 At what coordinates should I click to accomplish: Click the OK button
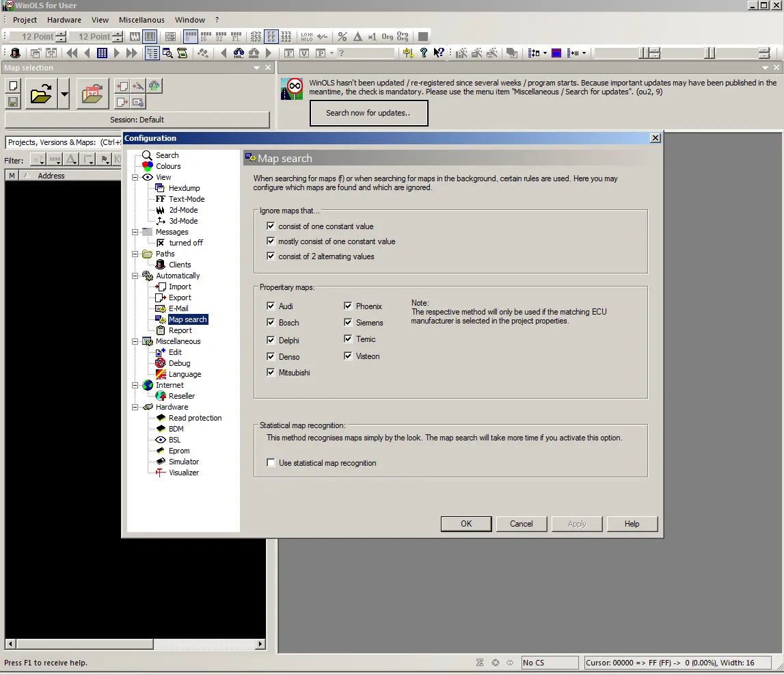coord(466,524)
